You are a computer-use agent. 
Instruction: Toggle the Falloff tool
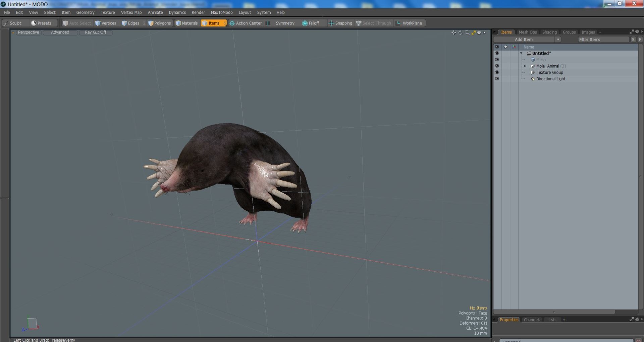(x=311, y=23)
